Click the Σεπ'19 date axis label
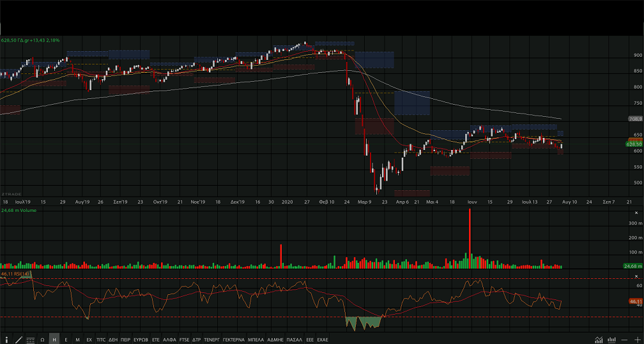644x344 pixels. [x=120, y=202]
